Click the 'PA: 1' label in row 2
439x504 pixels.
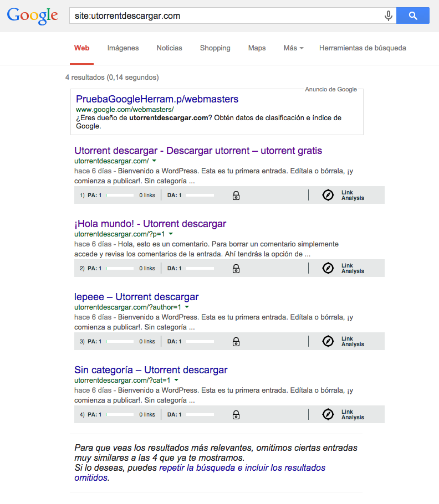pyautogui.click(x=95, y=268)
